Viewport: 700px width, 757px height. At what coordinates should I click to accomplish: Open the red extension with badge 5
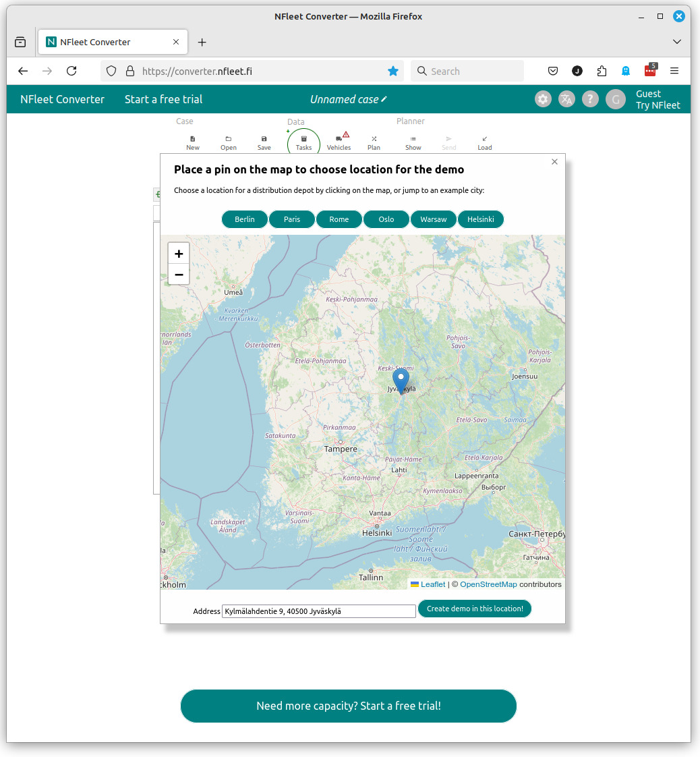(650, 70)
